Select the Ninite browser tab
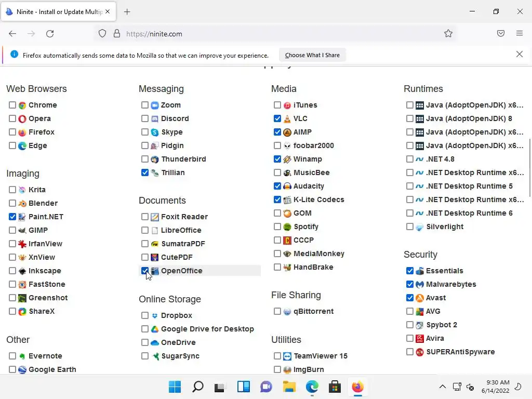This screenshot has height=399, width=532. click(58, 11)
